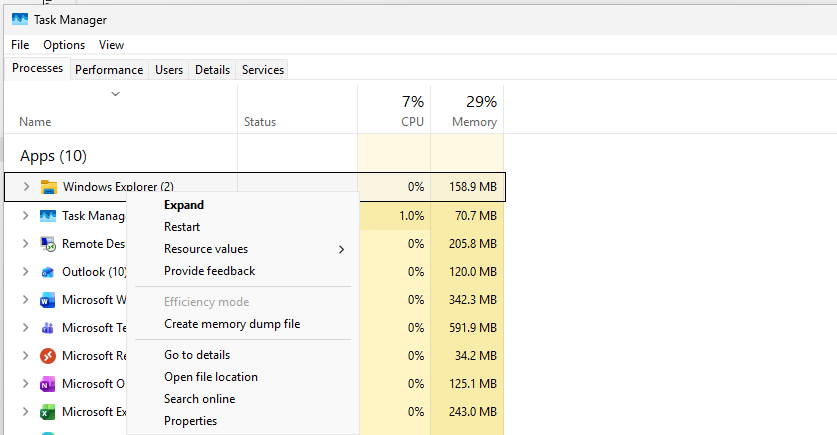837x435 pixels.
Task: Click the 125.1 MB memory value
Action: 473,384
